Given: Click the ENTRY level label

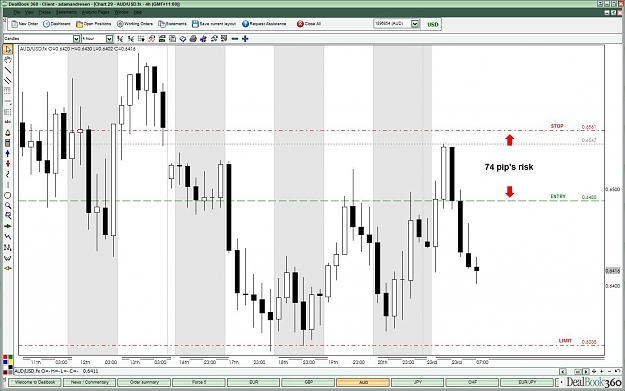Looking at the screenshot, I should [x=558, y=196].
